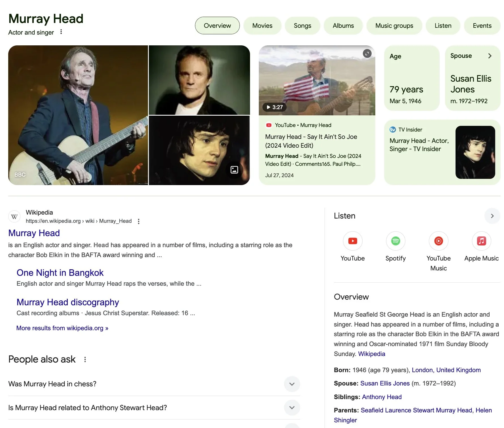Open the Murray Head Wikipedia result title
This screenshot has height=428, width=504.
(x=34, y=233)
